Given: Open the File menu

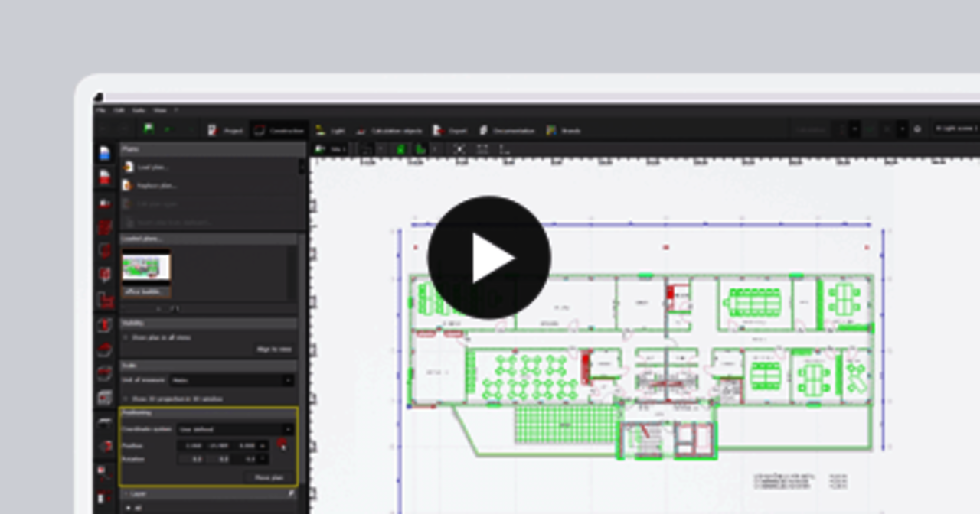Looking at the screenshot, I should pos(101,110).
